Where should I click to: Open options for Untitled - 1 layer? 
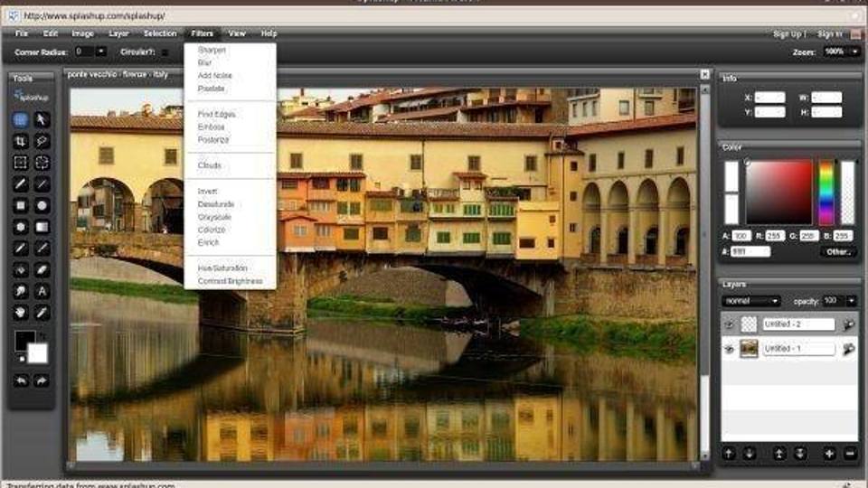pos(848,349)
